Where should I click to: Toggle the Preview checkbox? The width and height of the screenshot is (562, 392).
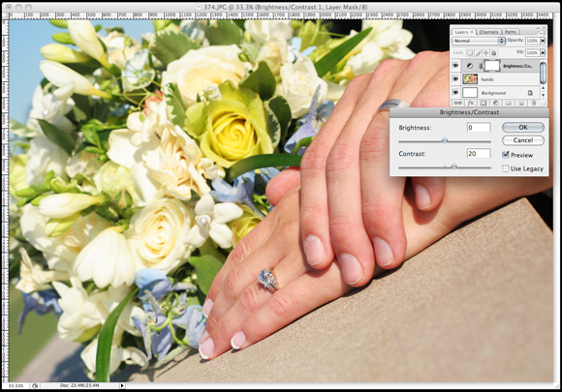tap(506, 155)
